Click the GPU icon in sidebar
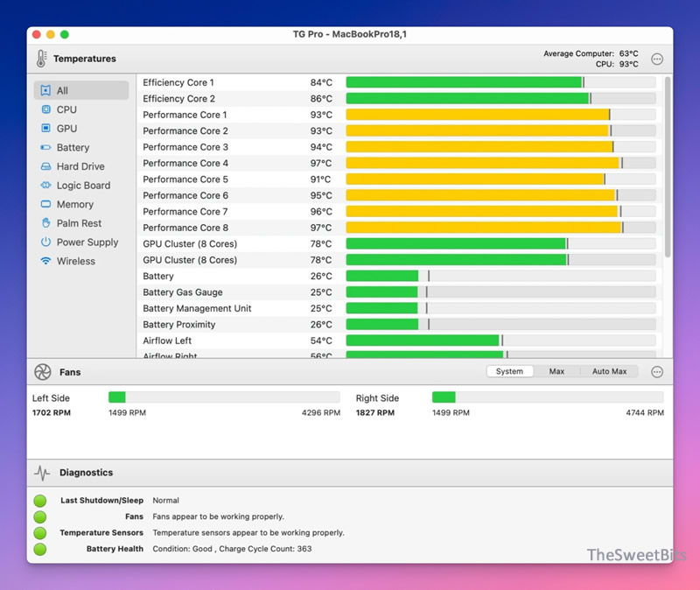Image resolution: width=700 pixels, height=590 pixels. tap(45, 128)
